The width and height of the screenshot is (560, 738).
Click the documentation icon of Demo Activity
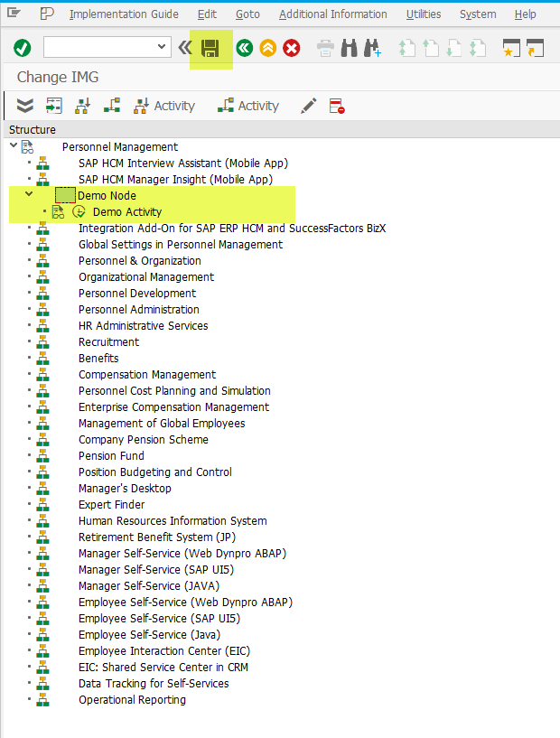[x=58, y=211]
